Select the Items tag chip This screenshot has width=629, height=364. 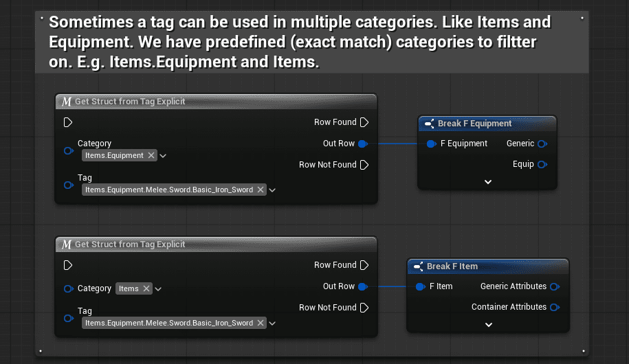point(133,288)
